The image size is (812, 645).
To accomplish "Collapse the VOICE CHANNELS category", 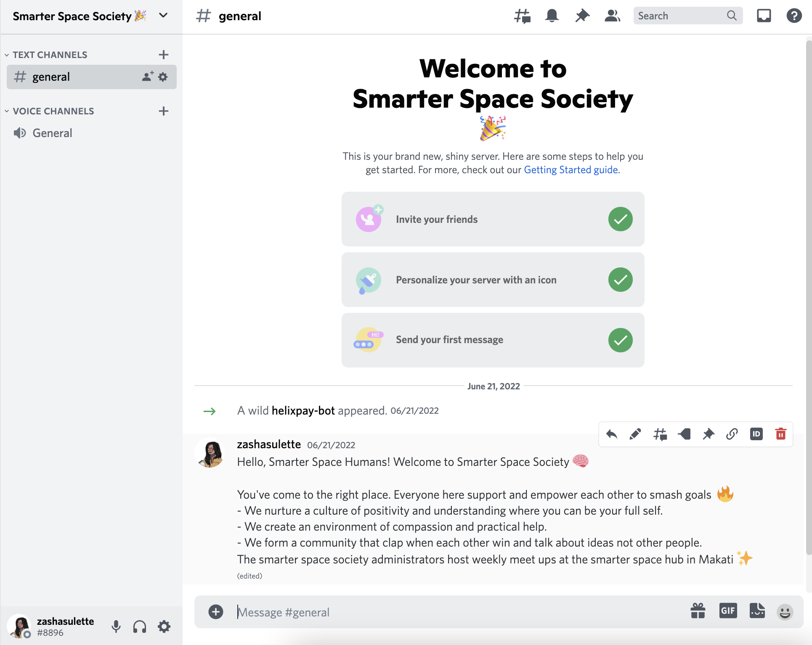I will [x=53, y=111].
